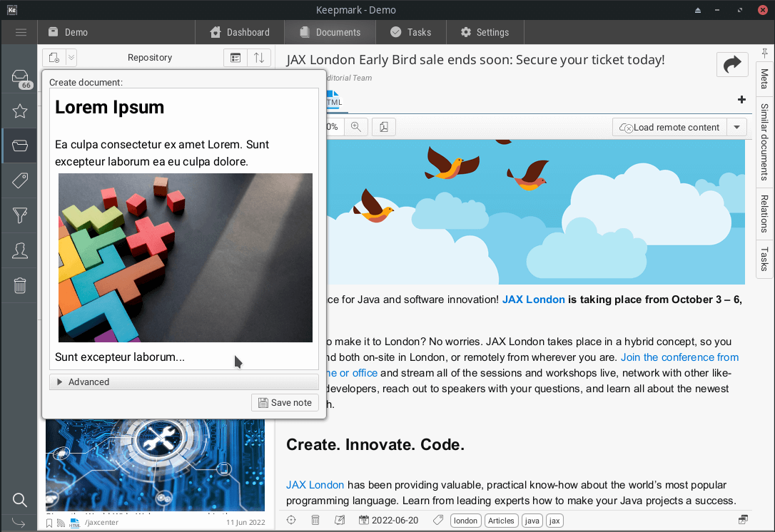Open dropdown next to Load remote content

point(736,127)
